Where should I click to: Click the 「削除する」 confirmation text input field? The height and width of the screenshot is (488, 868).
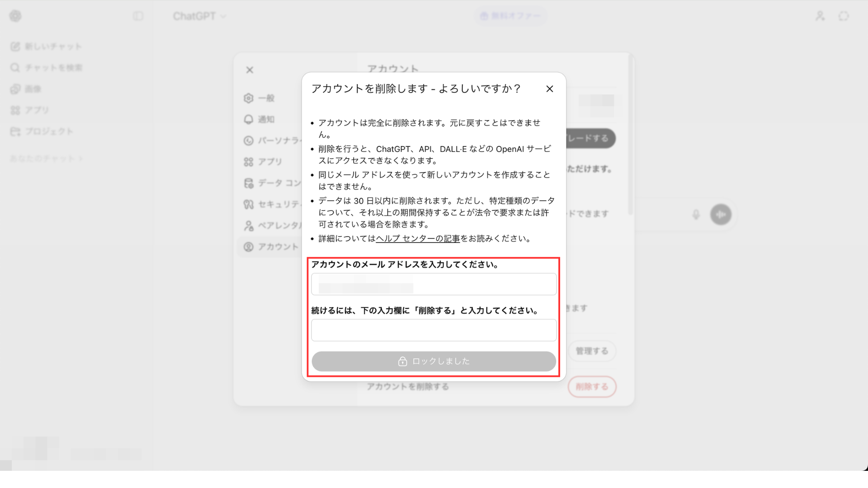click(x=434, y=330)
